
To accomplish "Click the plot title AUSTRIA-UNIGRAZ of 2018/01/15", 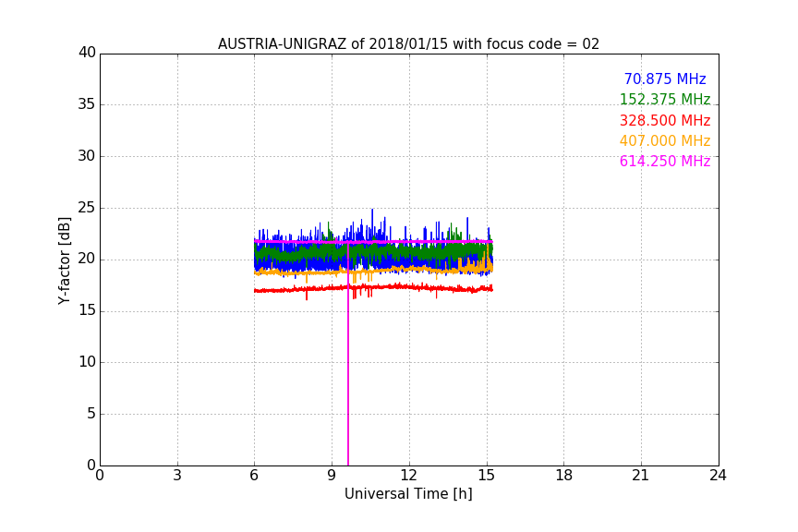I will point(408,43).
